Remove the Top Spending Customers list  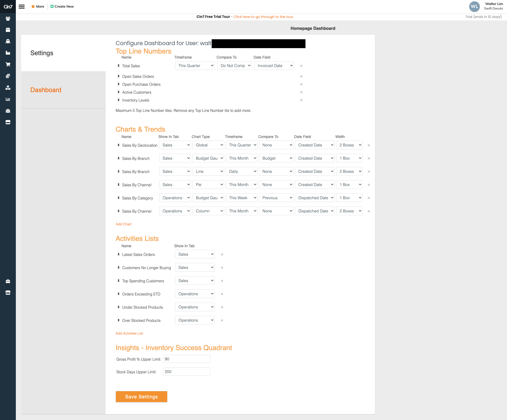(x=222, y=281)
